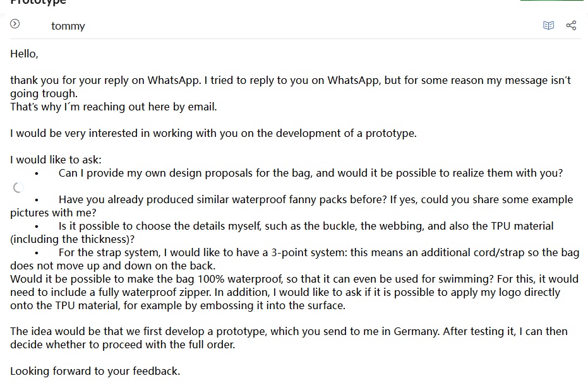Viewport: 588px width, 388px height.
Task: Click the loading spinner icon
Action: pyautogui.click(x=18, y=187)
